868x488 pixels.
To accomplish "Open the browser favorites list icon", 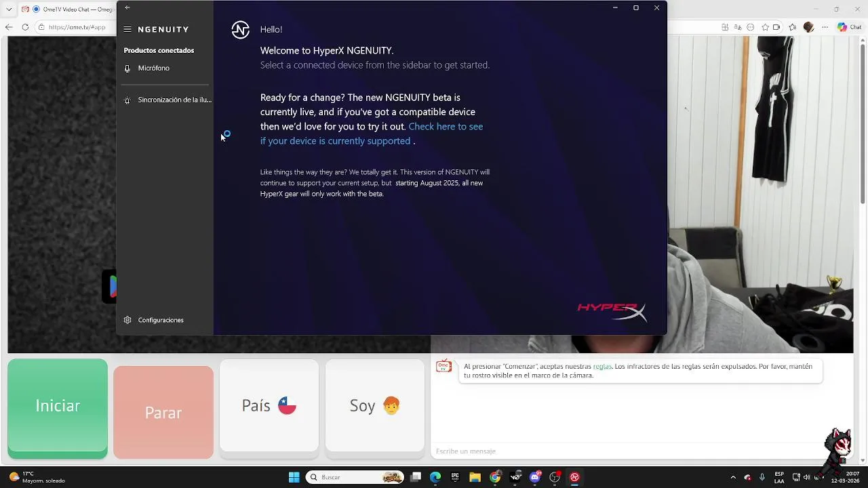I will tap(793, 27).
